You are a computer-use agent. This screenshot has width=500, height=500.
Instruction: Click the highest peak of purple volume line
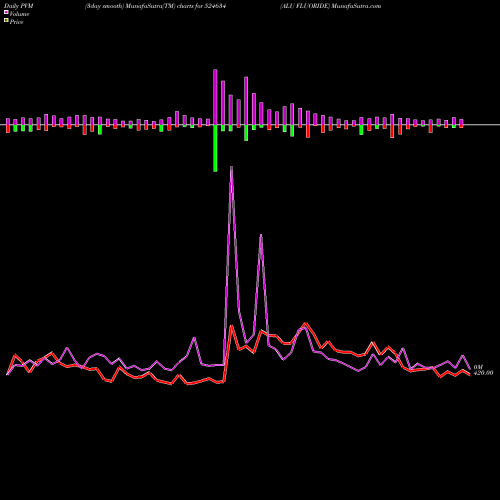tap(231, 168)
